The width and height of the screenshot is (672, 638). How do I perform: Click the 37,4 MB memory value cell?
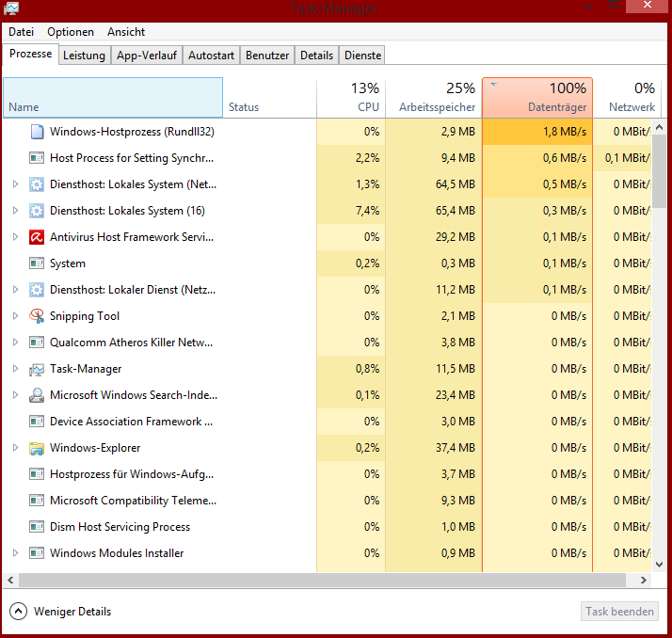coord(434,448)
